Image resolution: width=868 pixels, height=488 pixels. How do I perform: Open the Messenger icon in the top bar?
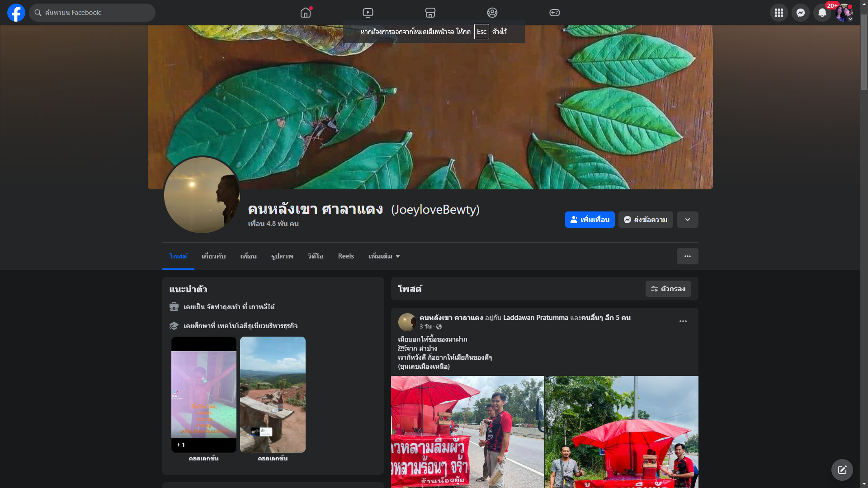(x=801, y=13)
